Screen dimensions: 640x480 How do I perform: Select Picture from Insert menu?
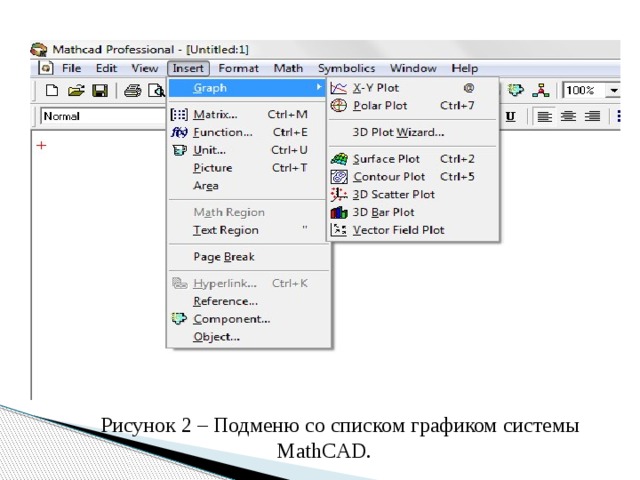[248, 168]
